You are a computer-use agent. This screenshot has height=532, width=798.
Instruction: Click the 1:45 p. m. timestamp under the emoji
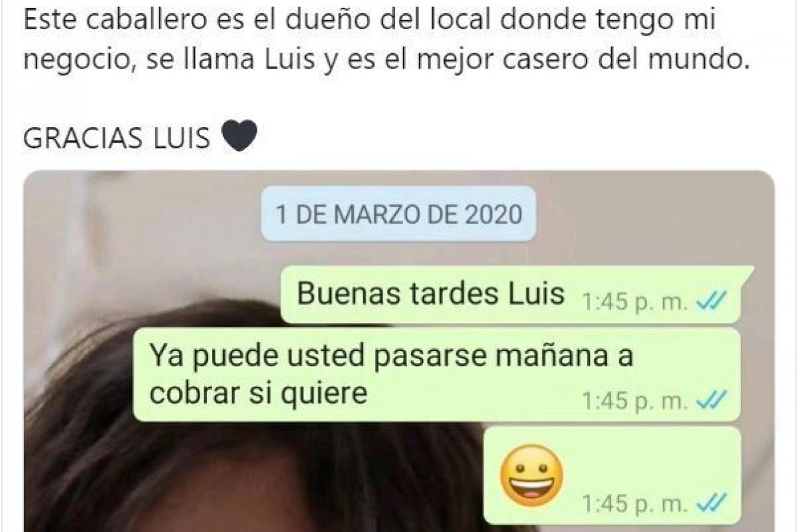635,504
